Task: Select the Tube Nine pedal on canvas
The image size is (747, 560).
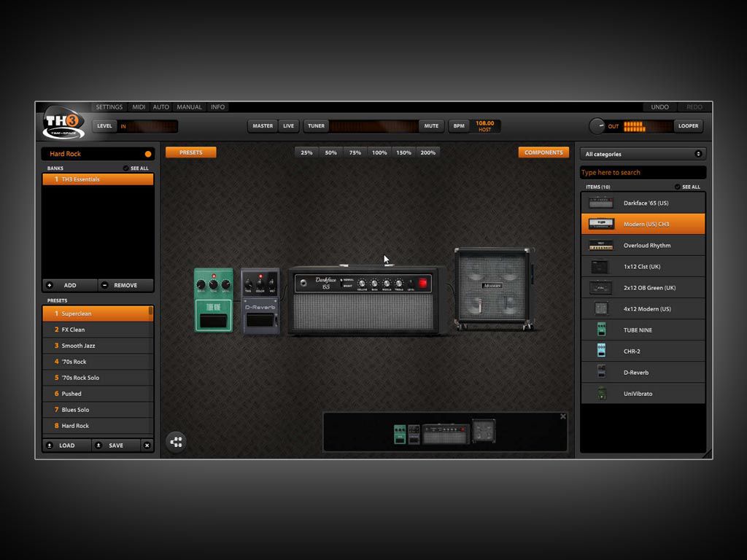Action: 214,300
